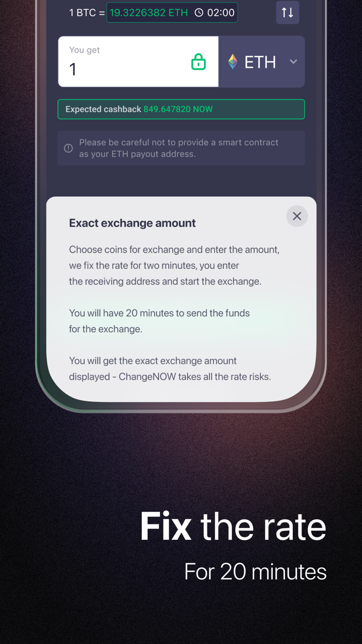Open the exchange rate details dropdown
The width and height of the screenshot is (362, 644).
[x=172, y=12]
